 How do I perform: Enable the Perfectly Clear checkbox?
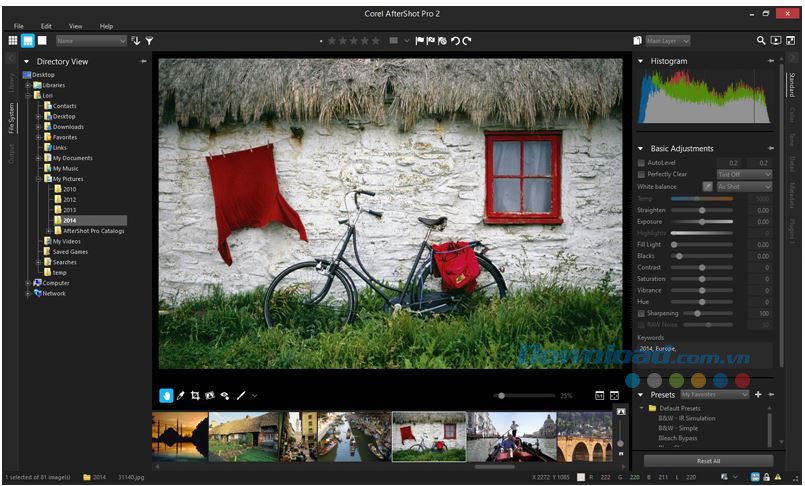[x=642, y=174]
